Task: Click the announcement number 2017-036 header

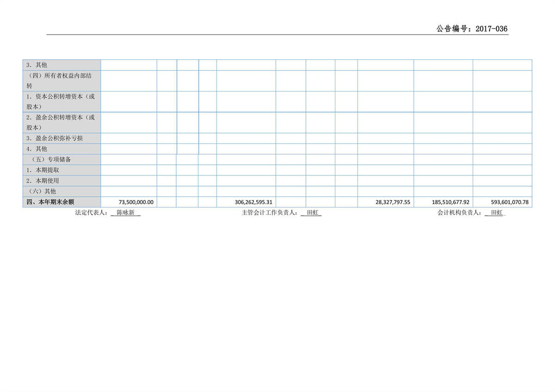Action: point(472,29)
